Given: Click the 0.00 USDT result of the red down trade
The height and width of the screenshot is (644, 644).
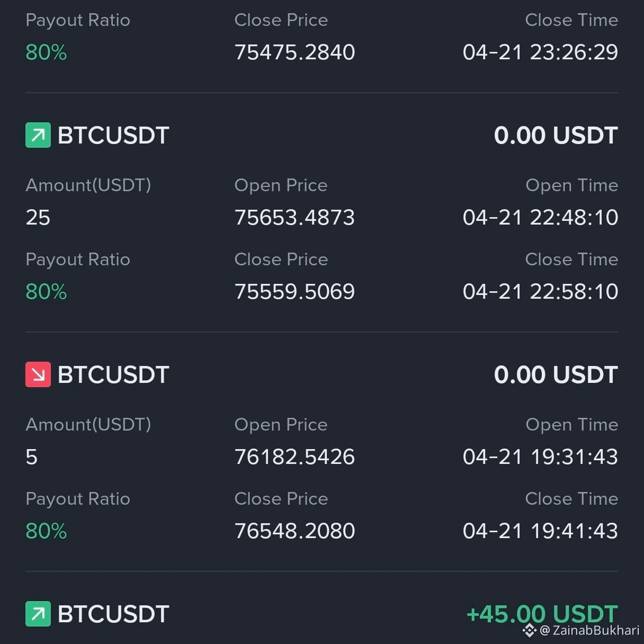Looking at the screenshot, I should [556, 374].
